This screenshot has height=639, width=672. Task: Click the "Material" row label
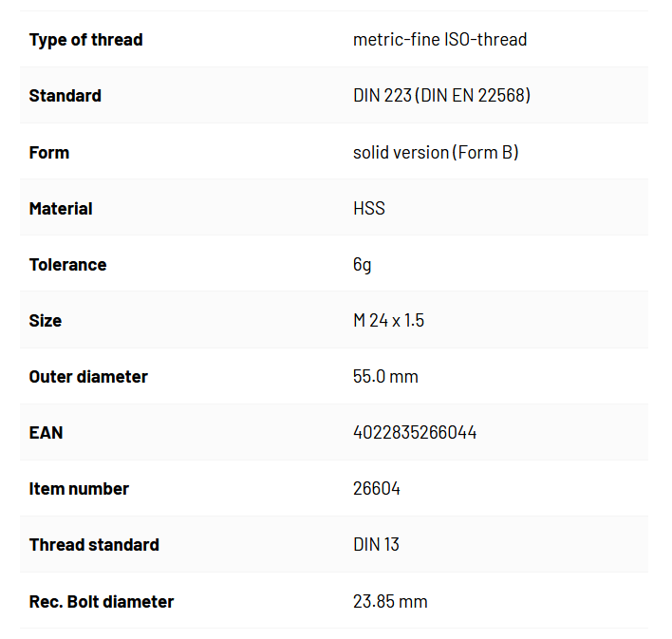point(61,208)
